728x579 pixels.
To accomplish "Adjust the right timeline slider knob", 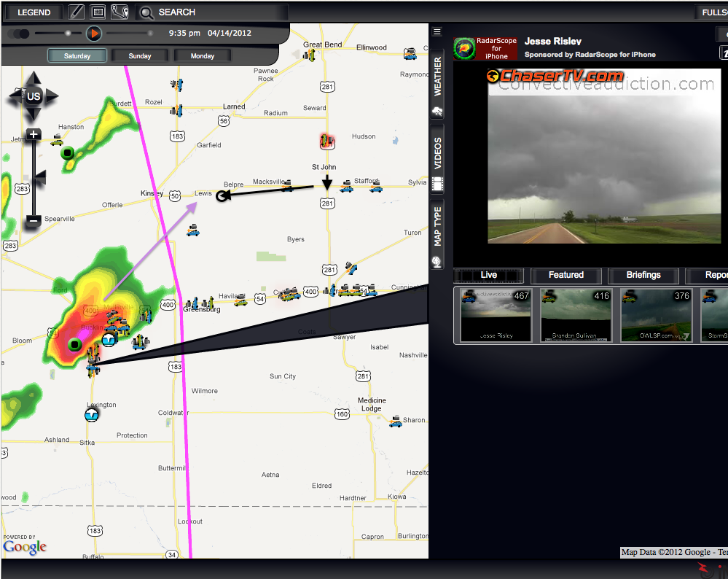I will point(150,33).
